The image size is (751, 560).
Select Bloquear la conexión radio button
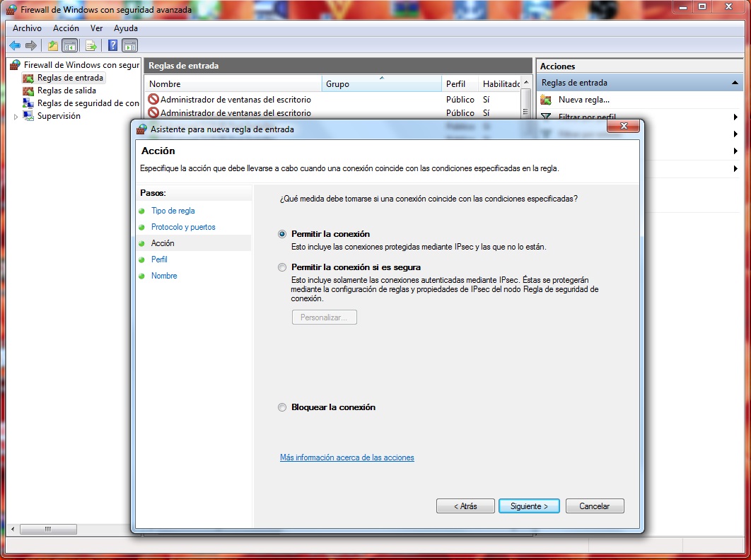click(282, 407)
